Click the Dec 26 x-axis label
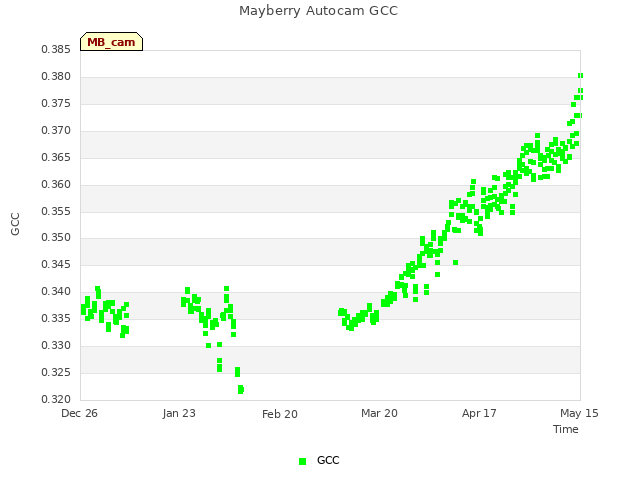Screen dimensions: 640x480 click(x=79, y=413)
